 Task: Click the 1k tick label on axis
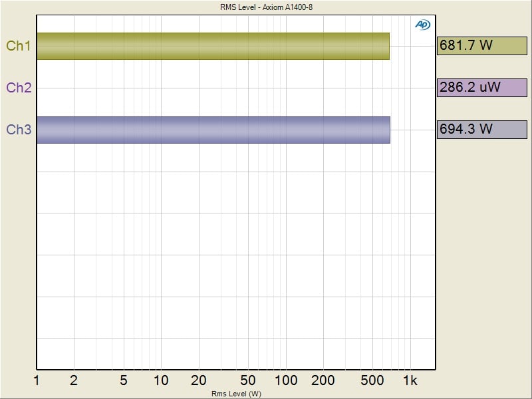410,381
